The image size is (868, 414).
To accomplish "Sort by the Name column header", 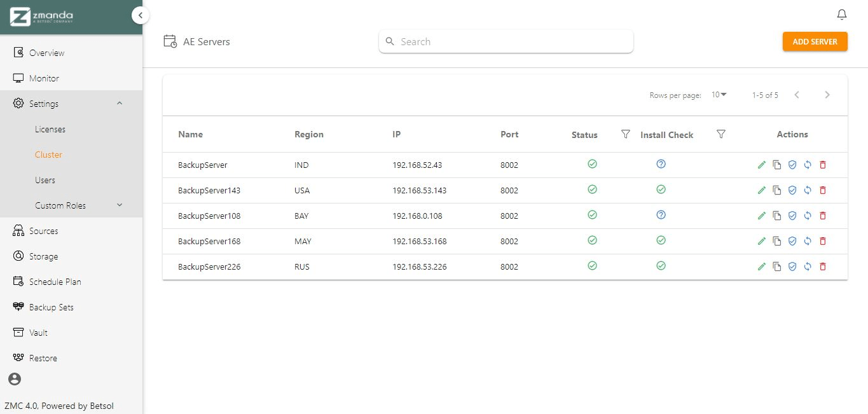I will [x=190, y=134].
